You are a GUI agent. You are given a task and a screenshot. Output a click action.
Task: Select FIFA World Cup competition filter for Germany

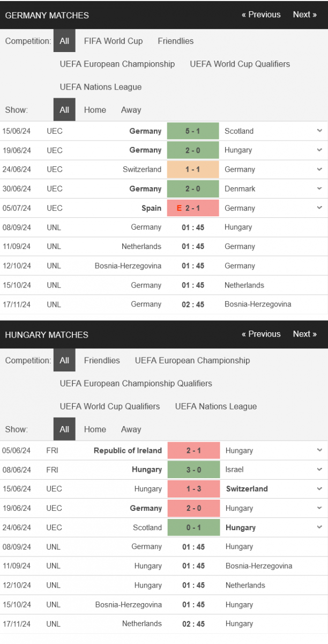click(x=114, y=41)
